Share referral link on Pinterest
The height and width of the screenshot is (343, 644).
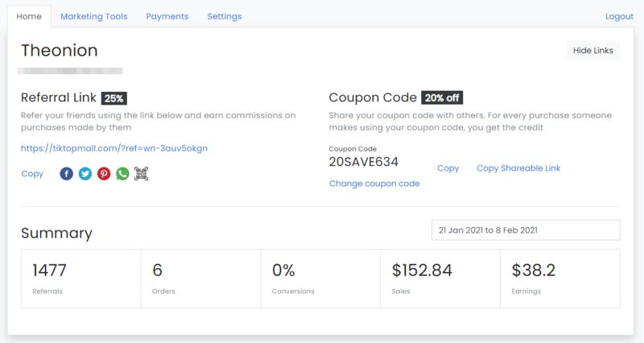coord(104,173)
